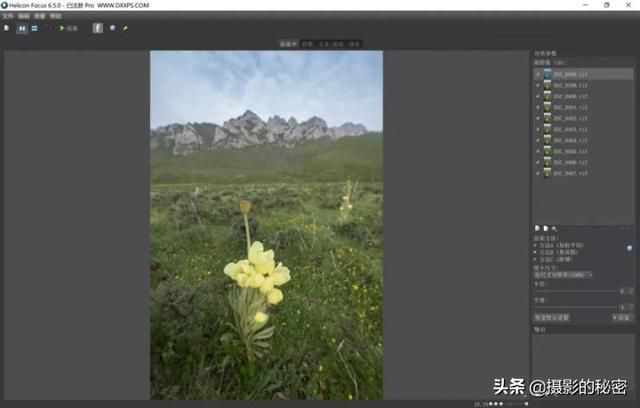Switch to the 保存 (Saving) tab
The image size is (640, 408).
click(354, 44)
